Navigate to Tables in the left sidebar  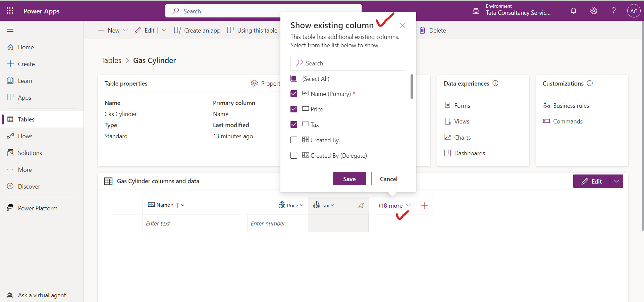[26, 119]
